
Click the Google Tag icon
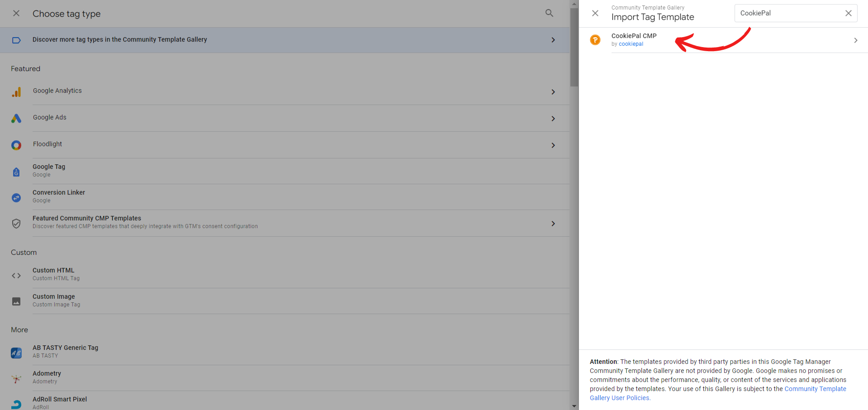click(x=16, y=172)
